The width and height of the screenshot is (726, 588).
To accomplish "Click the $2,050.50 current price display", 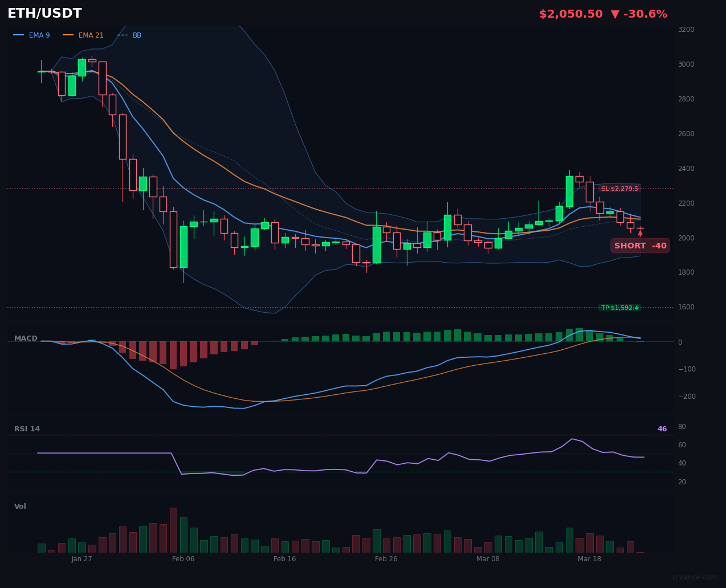I will pos(570,14).
